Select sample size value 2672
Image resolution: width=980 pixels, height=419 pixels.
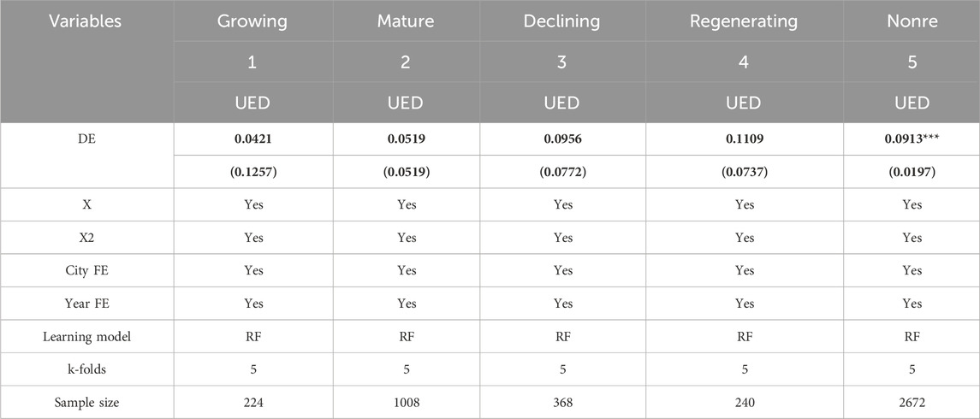(912, 402)
